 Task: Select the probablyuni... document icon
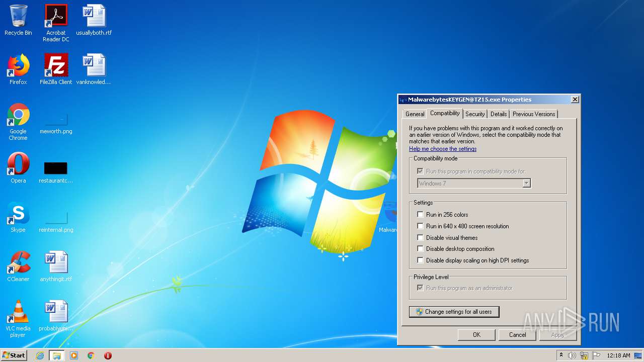pyautogui.click(x=56, y=316)
